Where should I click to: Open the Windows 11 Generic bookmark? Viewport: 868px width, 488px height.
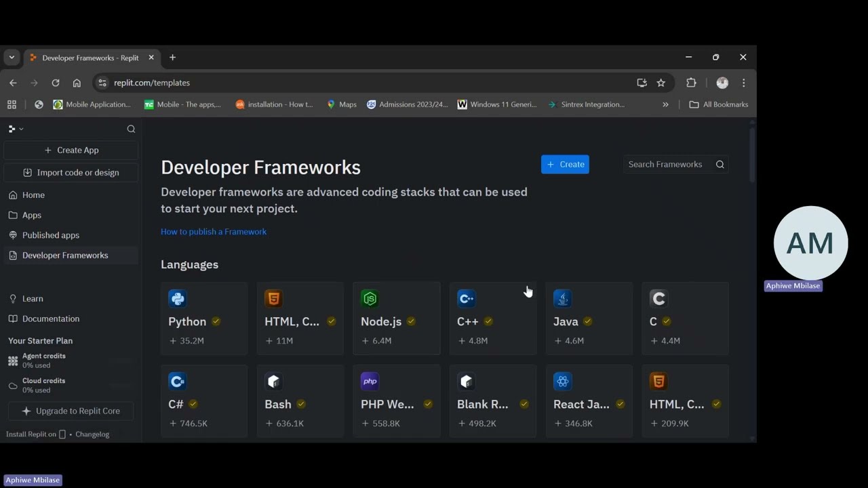click(497, 104)
